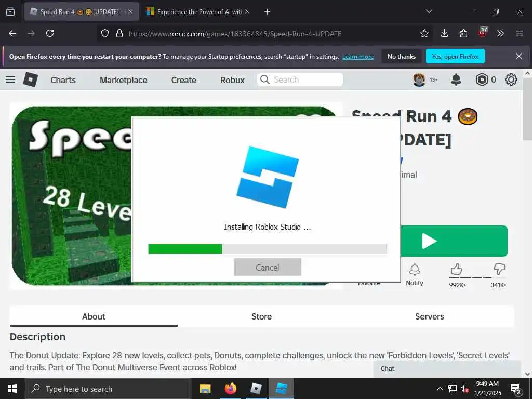Open Roblox notifications bell
This screenshot has width=532, height=399.
[456, 79]
